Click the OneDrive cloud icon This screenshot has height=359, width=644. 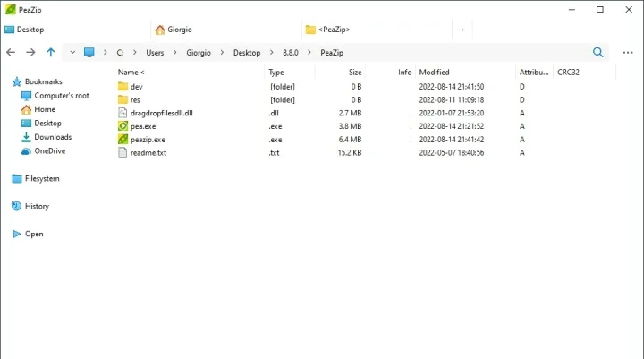(26, 151)
